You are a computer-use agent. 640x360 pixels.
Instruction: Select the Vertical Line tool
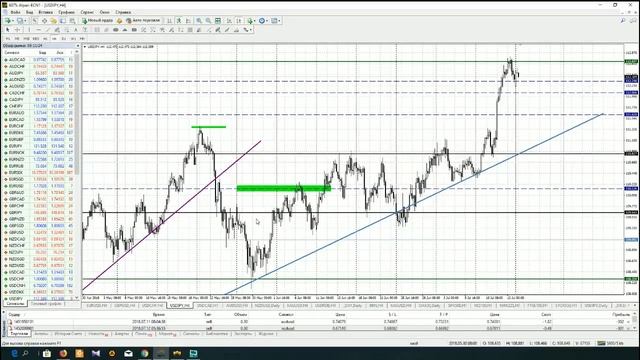29,30
